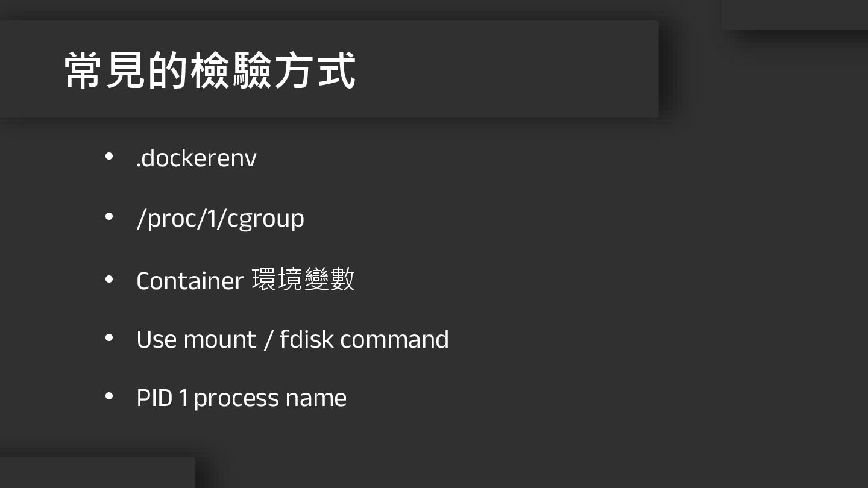Screen dimensions: 868x488
Task: Click the /proc/1/cgroup path text
Action: click(x=220, y=218)
